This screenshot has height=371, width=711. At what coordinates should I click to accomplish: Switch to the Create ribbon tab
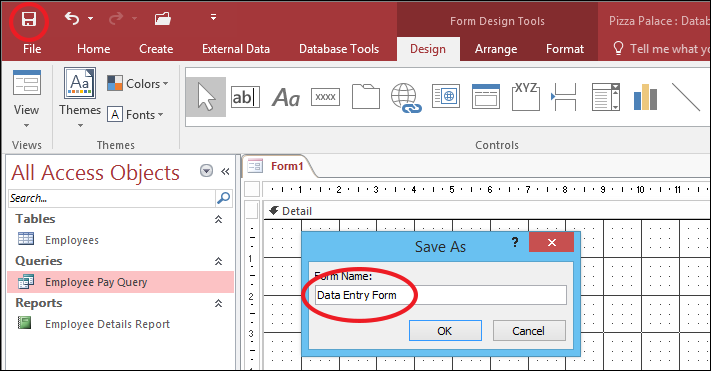tap(156, 49)
